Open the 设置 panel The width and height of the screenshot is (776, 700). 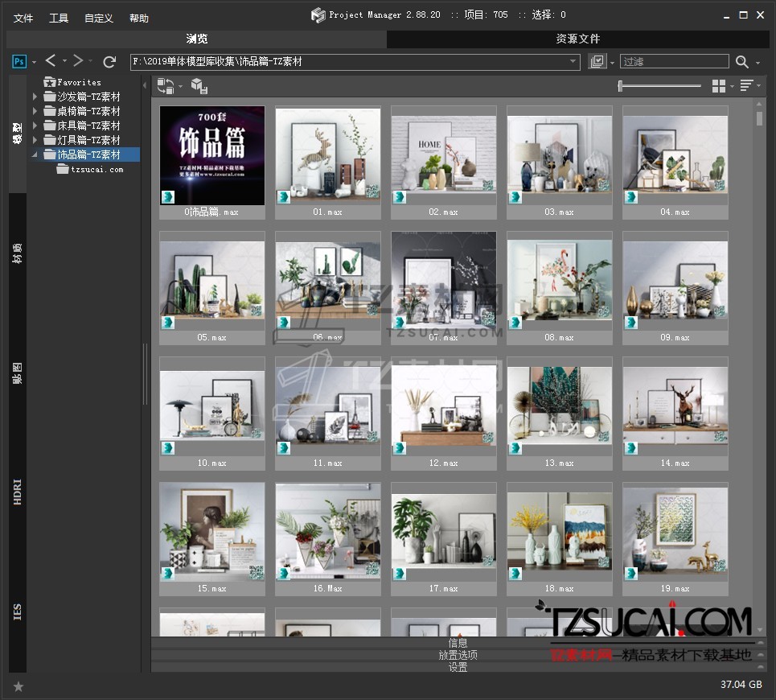[x=458, y=667]
